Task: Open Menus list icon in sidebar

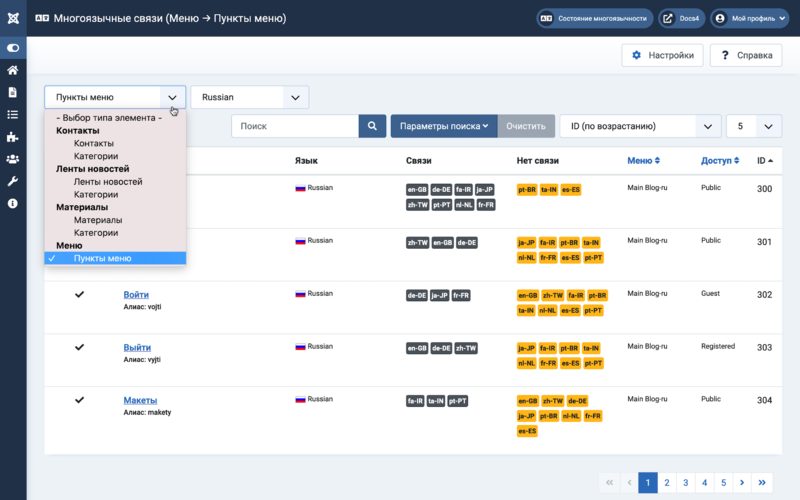Action: point(13,115)
